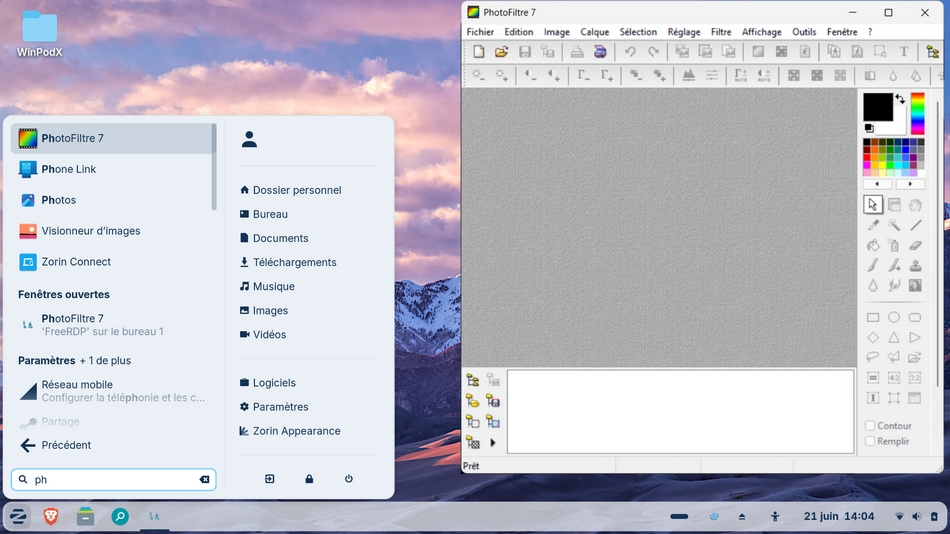
Task: Select the Blur water drop tool
Action: pos(872,285)
